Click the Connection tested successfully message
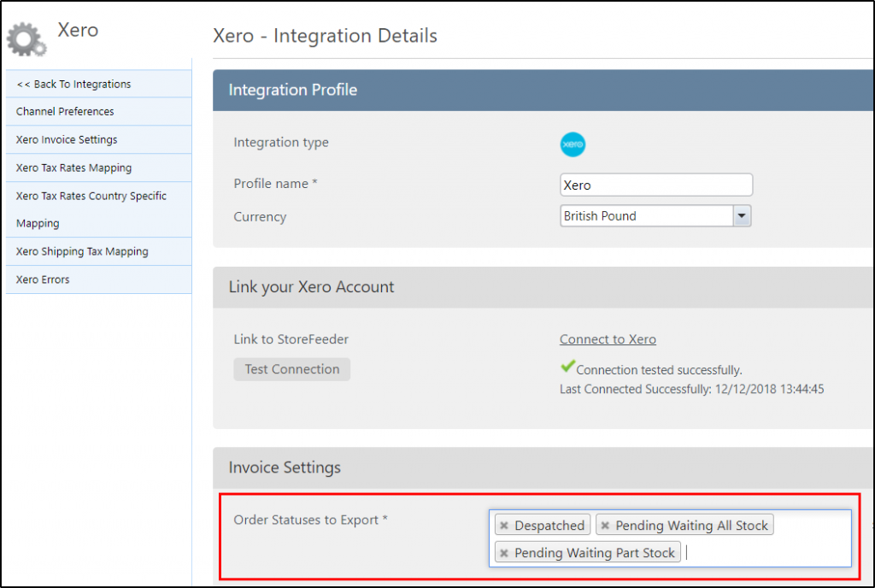Screen dimensions: 875x588 click(659, 370)
